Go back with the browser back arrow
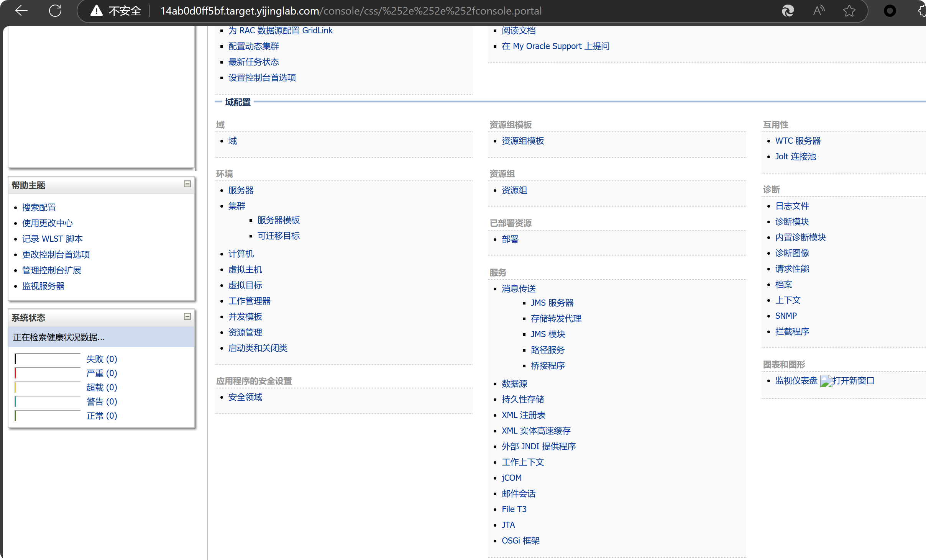 coord(21,11)
